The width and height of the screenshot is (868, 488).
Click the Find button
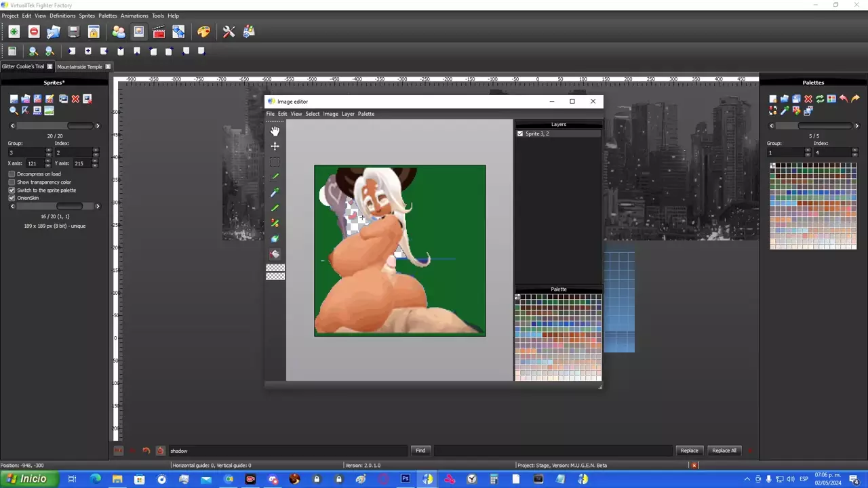[x=420, y=451]
